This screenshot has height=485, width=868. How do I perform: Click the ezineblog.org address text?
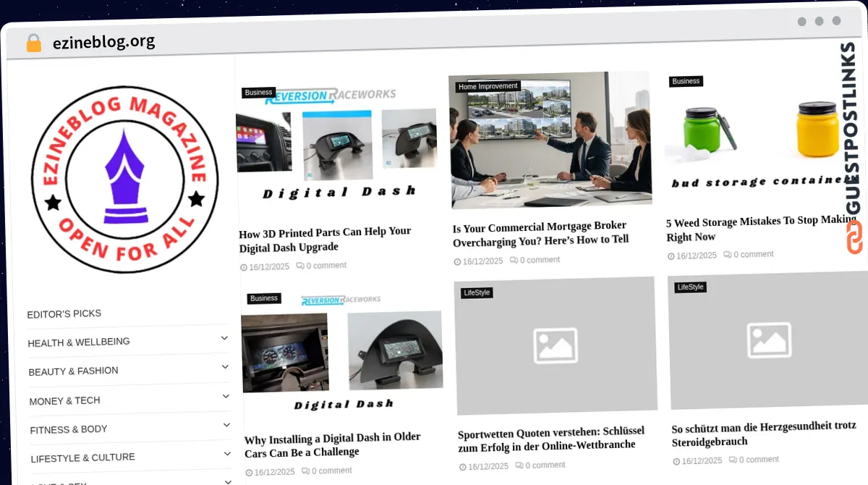(103, 41)
